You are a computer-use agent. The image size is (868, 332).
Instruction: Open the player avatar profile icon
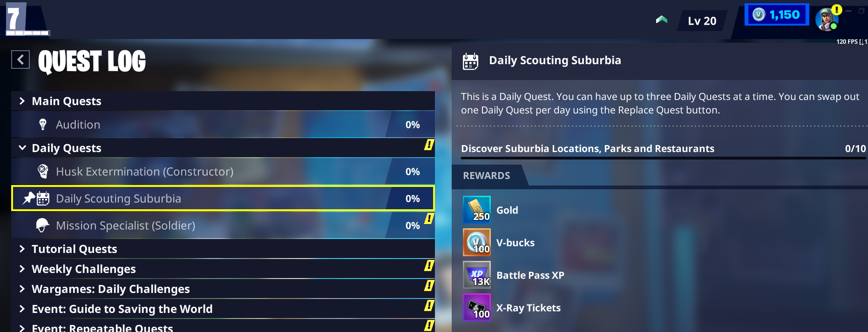tap(827, 20)
